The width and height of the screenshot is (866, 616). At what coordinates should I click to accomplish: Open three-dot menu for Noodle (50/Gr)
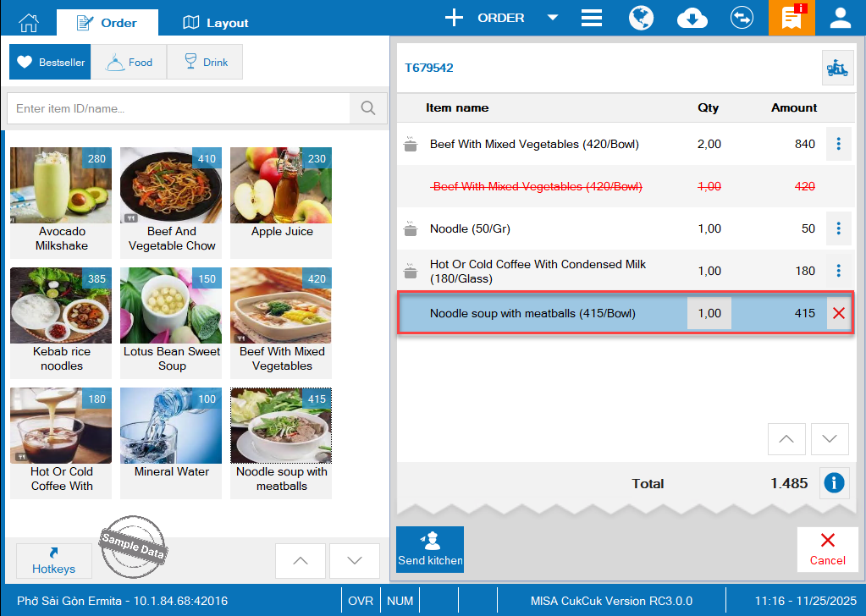(838, 228)
